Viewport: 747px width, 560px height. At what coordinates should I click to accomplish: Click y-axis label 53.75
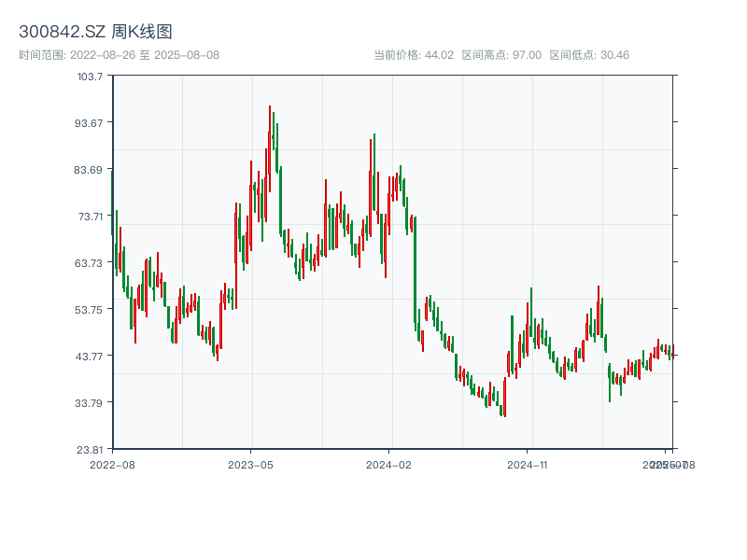click(89, 310)
